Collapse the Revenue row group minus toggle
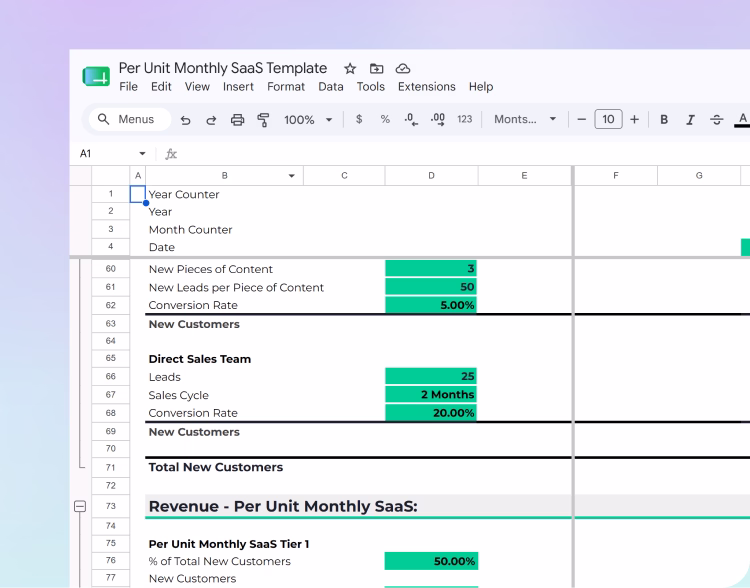 pos(80,506)
